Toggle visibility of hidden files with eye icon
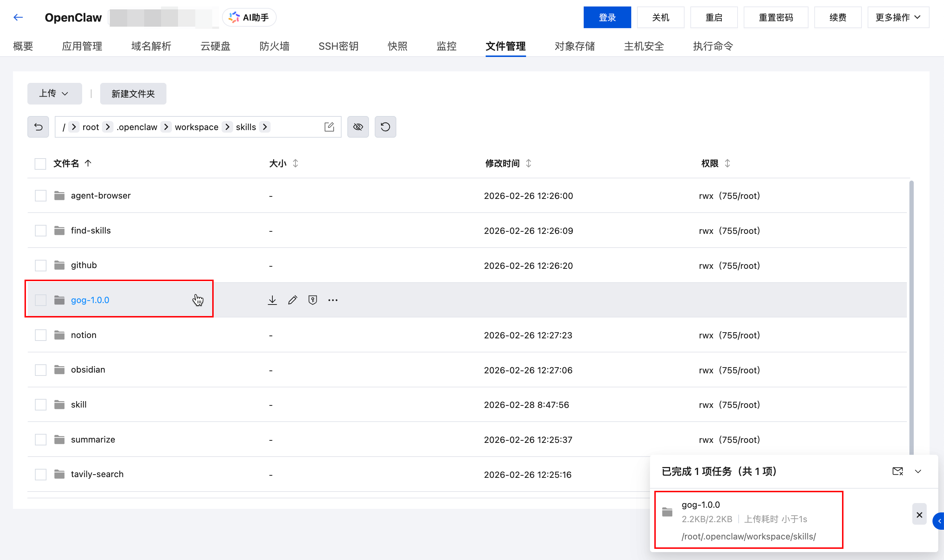 [358, 127]
